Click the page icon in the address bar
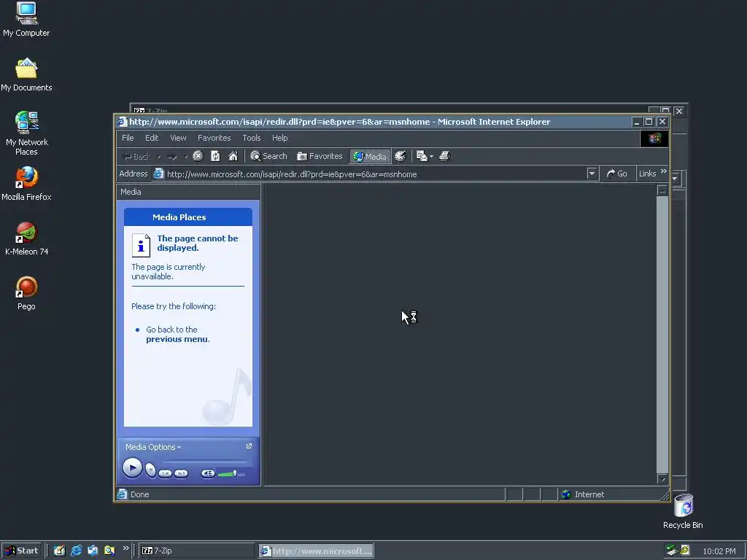 coord(158,174)
